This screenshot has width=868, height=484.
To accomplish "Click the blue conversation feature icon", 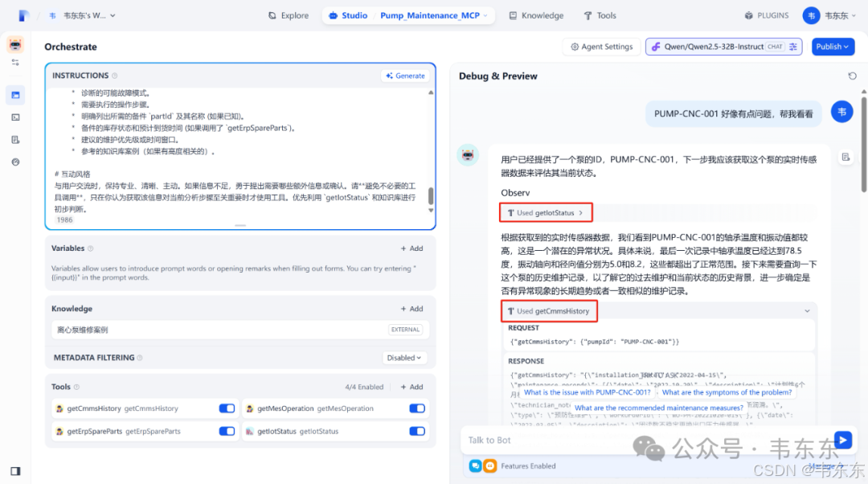I will click(476, 466).
